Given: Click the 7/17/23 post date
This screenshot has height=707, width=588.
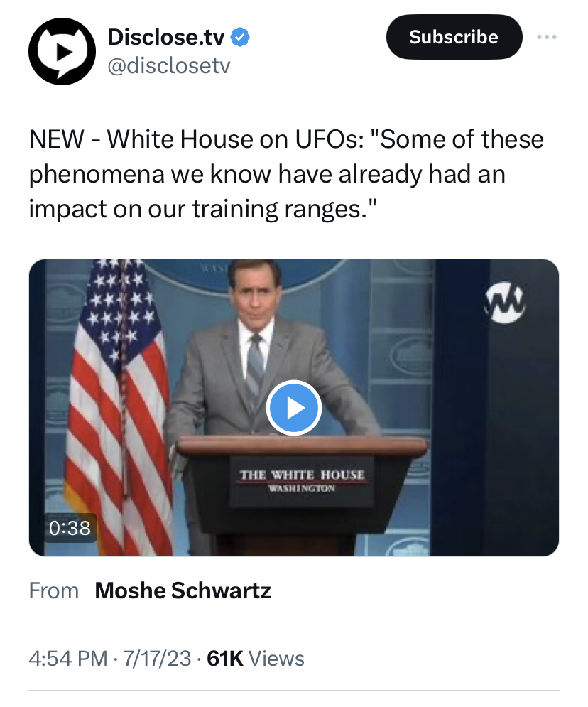Looking at the screenshot, I should point(157,659).
